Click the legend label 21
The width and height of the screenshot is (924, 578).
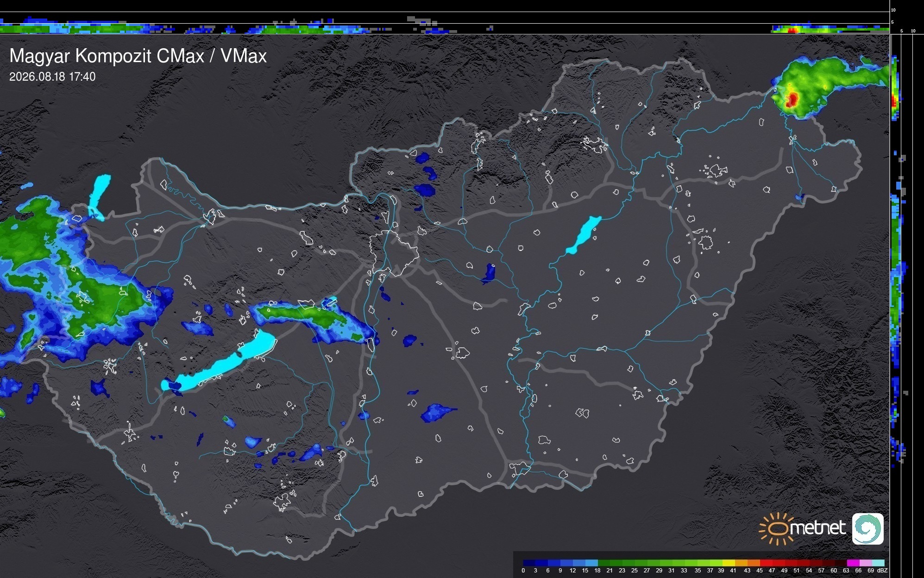tap(610, 571)
